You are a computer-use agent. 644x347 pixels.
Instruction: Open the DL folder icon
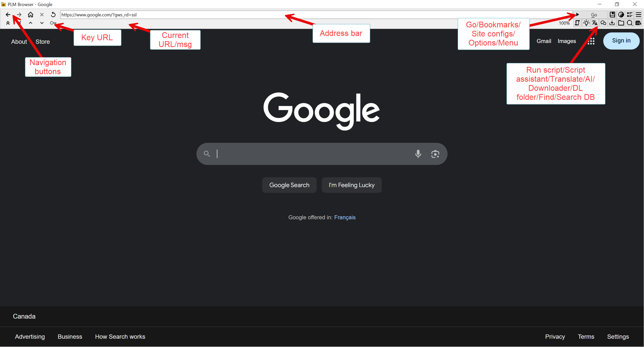pyautogui.click(x=621, y=23)
